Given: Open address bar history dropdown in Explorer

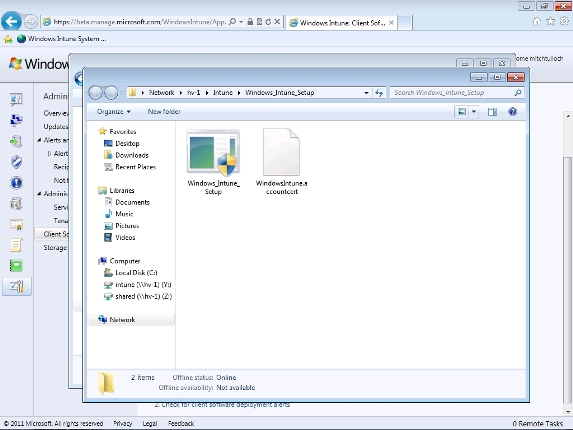Looking at the screenshot, I should click(x=366, y=93).
